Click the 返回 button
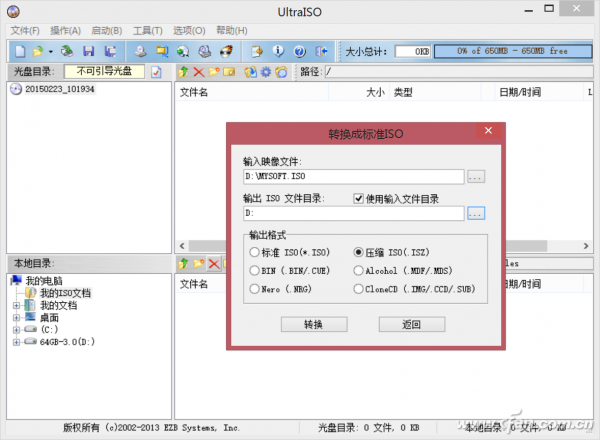The image size is (600, 440). tap(412, 324)
